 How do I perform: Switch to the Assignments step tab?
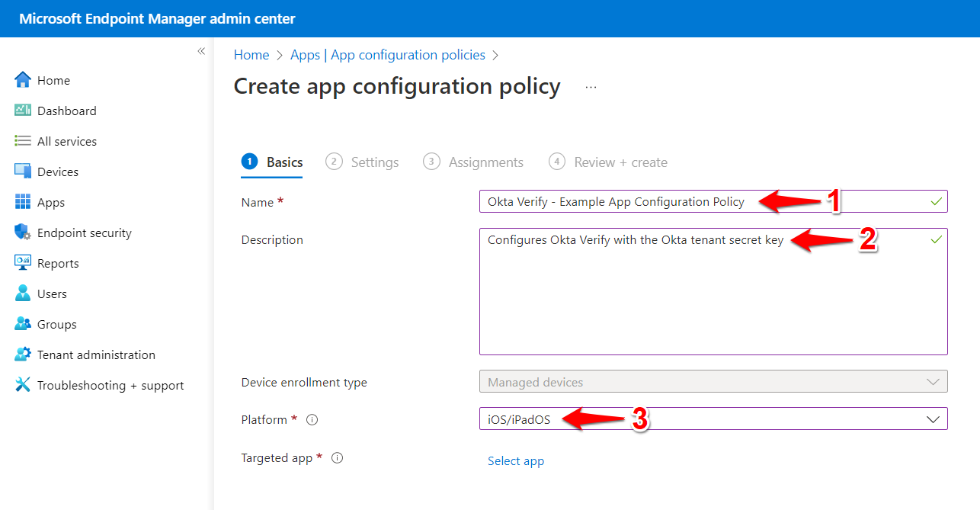point(473,162)
